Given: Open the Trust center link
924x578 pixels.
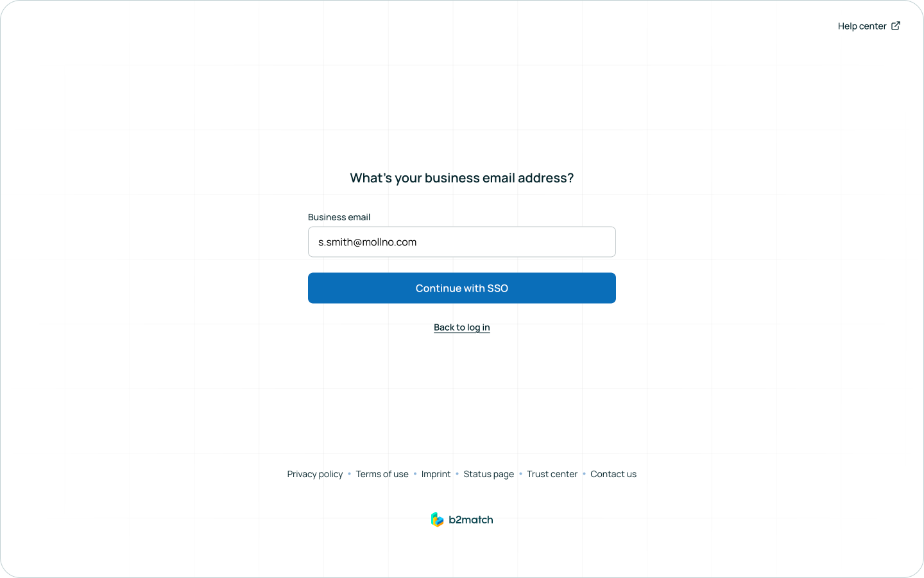Looking at the screenshot, I should coord(552,474).
